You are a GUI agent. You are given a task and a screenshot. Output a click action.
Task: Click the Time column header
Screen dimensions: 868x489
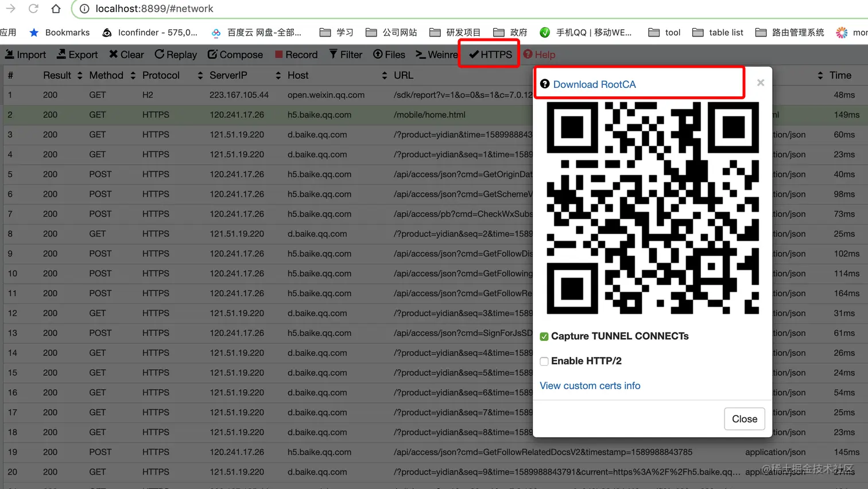coord(840,75)
